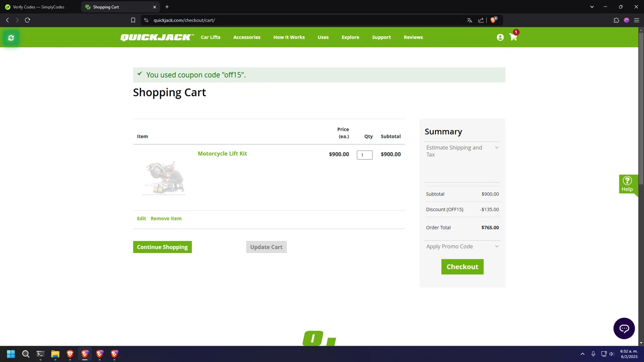Open the translate page icon
644x362 pixels.
tap(469, 20)
